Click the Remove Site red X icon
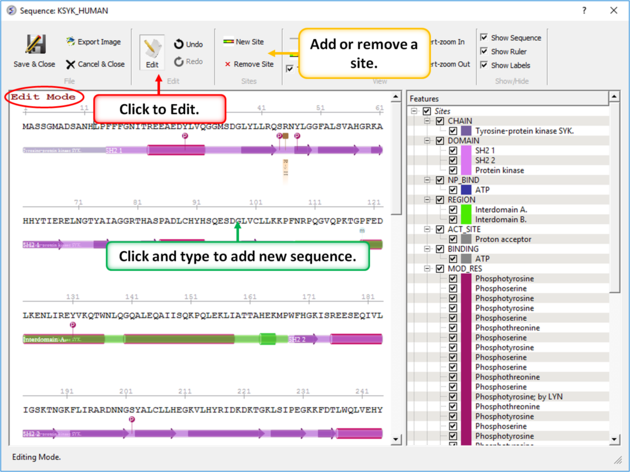 [x=227, y=64]
